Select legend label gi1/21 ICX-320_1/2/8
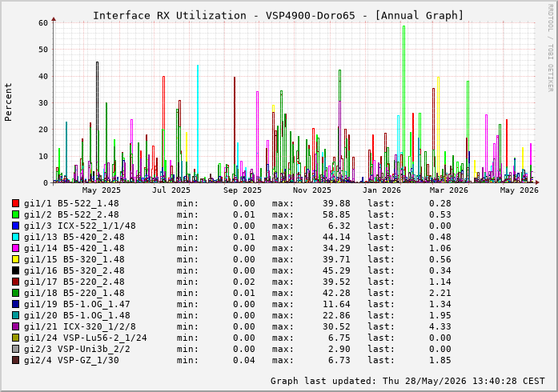The width and height of the screenshot is (558, 392). coord(80,326)
